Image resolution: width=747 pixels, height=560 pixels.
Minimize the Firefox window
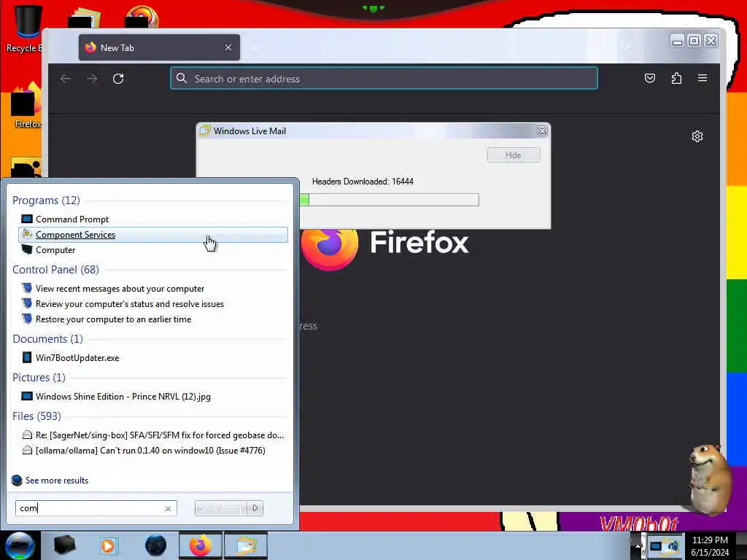point(677,42)
